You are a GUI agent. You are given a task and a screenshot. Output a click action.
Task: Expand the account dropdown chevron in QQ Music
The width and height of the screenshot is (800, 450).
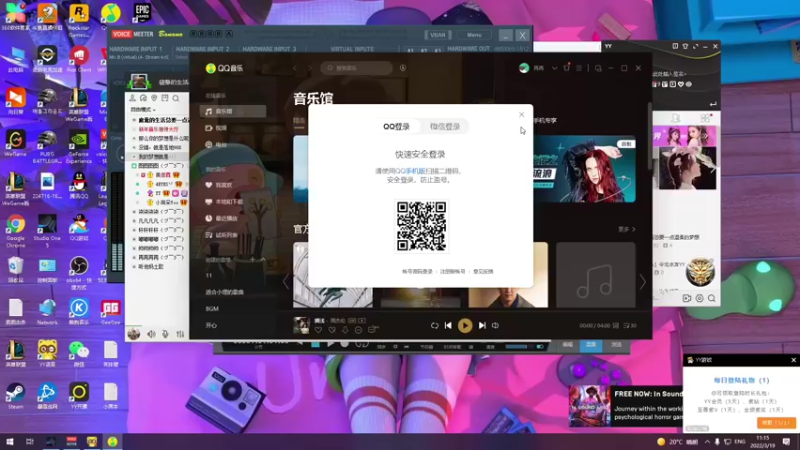point(554,68)
